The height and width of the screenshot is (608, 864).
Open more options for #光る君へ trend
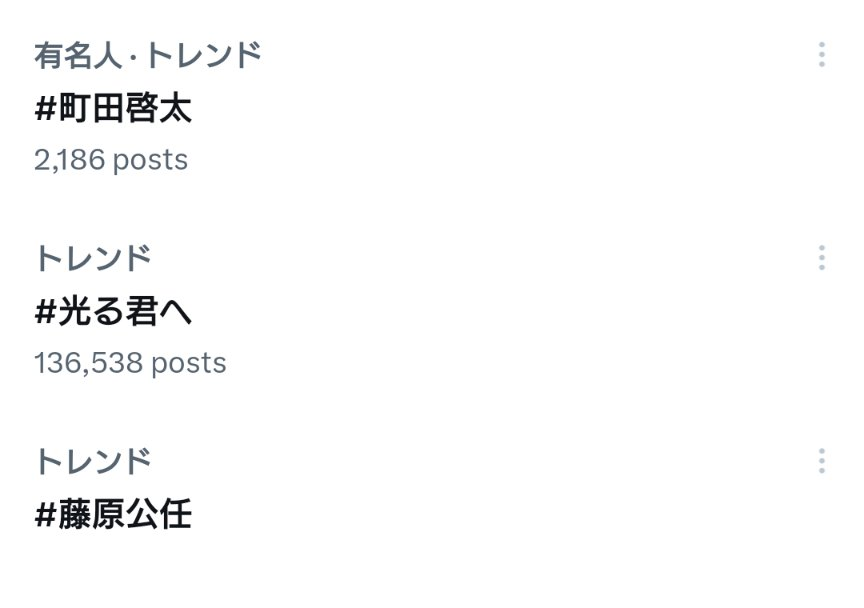click(x=821, y=258)
